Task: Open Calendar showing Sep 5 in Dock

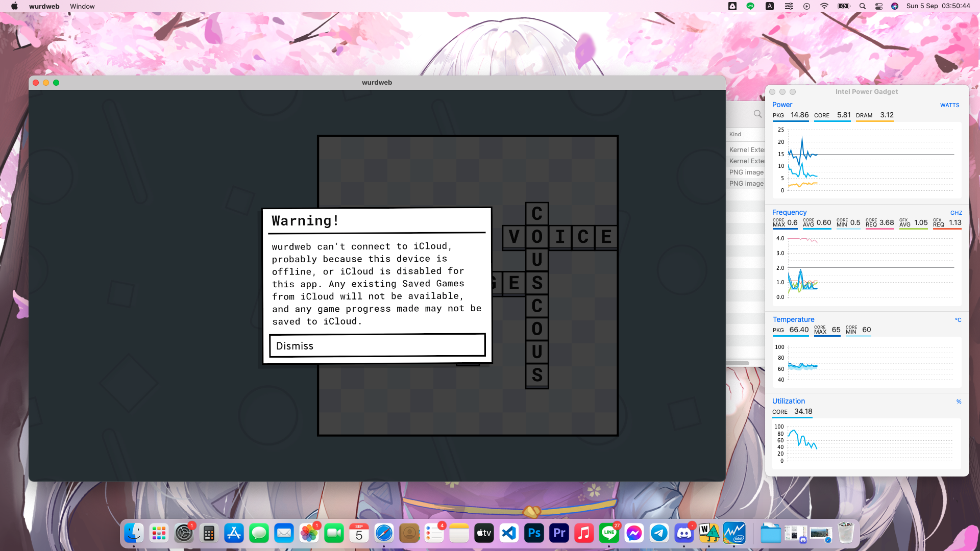Action: click(x=359, y=533)
